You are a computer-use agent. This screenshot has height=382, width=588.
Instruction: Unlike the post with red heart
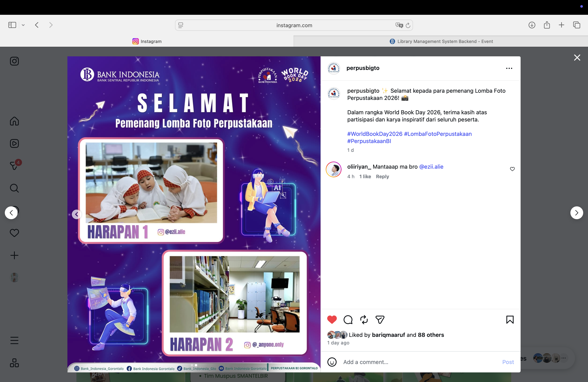(x=332, y=320)
